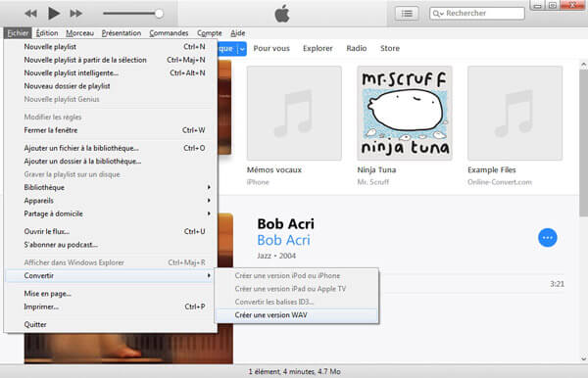588x378 pixels.
Task: Choose Nouveau dossier de playlist
Action: [110, 86]
